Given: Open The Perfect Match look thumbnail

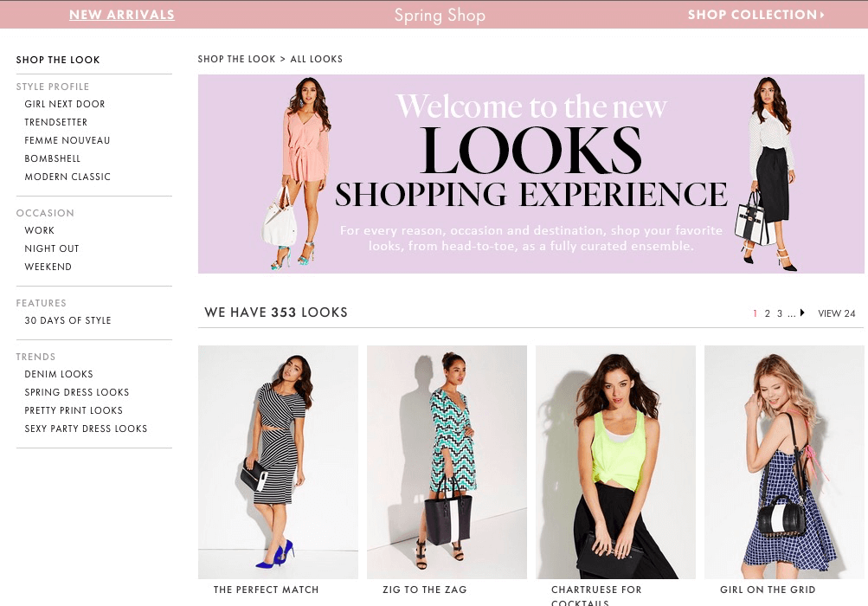Looking at the screenshot, I should [278, 462].
